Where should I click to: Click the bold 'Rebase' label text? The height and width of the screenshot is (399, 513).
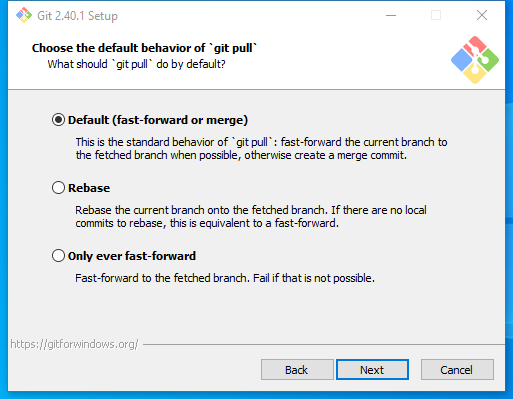click(x=89, y=188)
